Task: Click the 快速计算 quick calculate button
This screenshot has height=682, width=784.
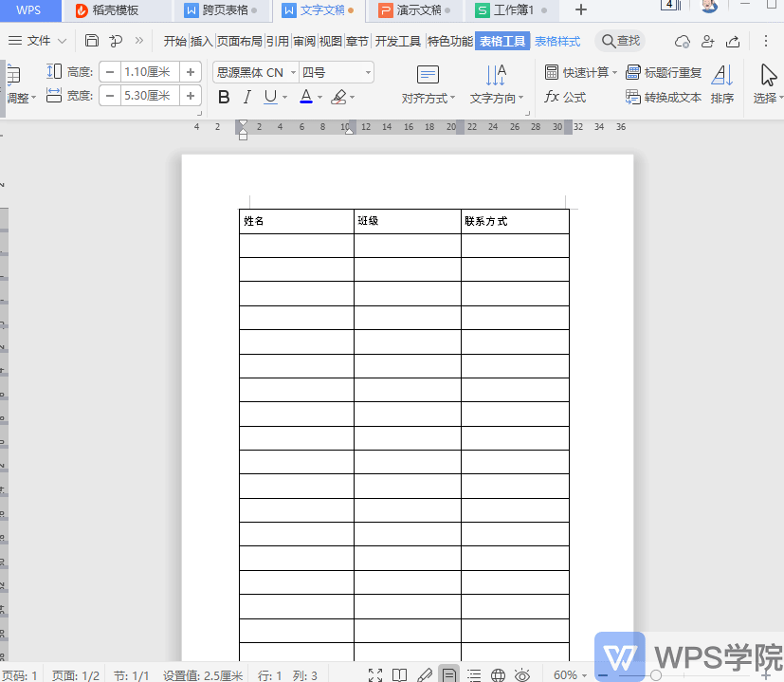Action: [x=580, y=72]
